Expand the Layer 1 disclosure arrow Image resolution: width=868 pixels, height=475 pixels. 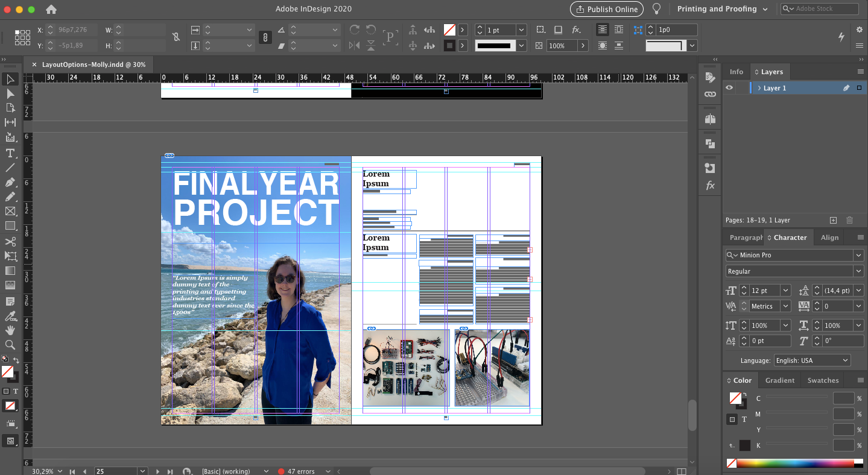[759, 88]
